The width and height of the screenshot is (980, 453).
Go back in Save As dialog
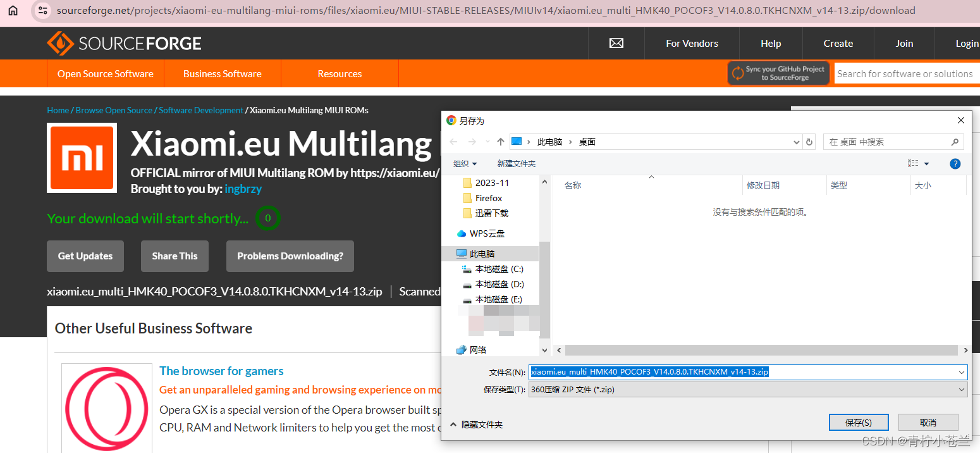click(453, 142)
